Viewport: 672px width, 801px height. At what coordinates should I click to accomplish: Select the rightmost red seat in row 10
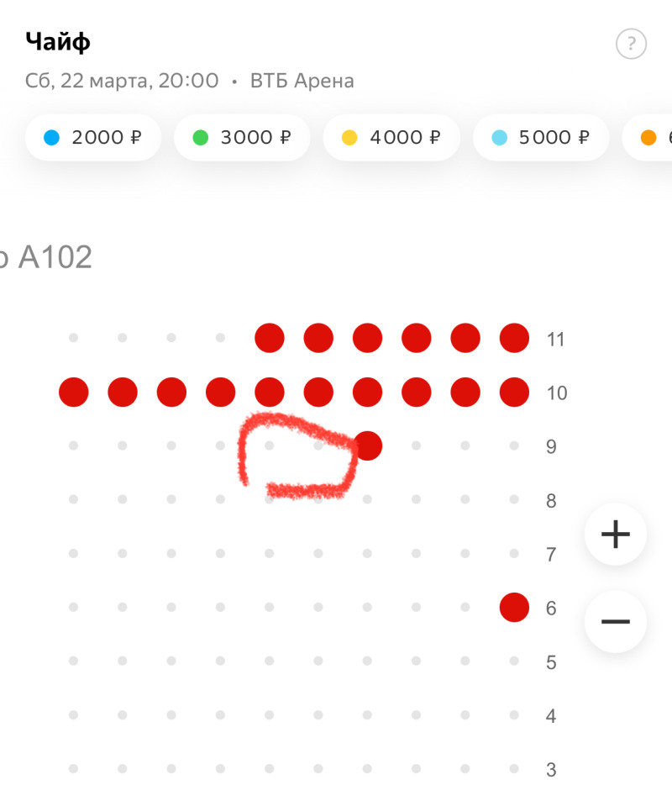point(514,392)
